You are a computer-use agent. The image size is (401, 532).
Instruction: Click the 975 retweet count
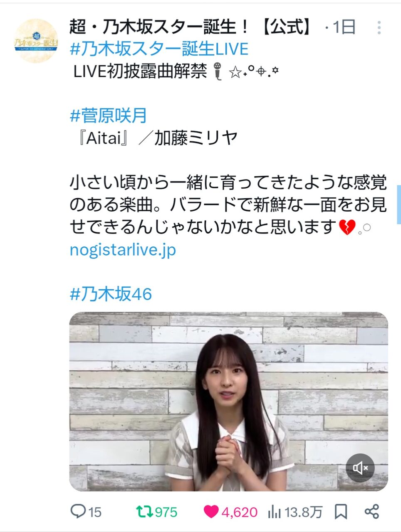click(166, 512)
